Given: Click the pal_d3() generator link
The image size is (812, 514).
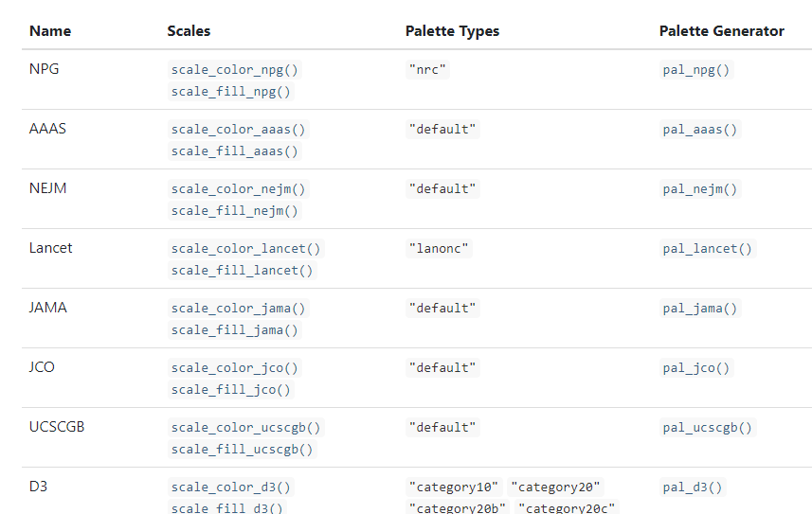Looking at the screenshot, I should [x=693, y=487].
